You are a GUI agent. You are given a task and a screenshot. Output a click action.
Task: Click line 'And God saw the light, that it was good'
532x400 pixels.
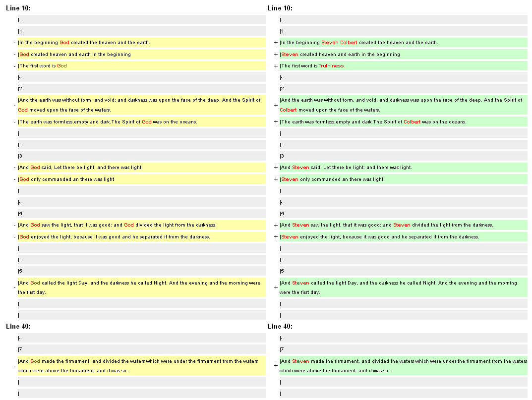point(141,225)
